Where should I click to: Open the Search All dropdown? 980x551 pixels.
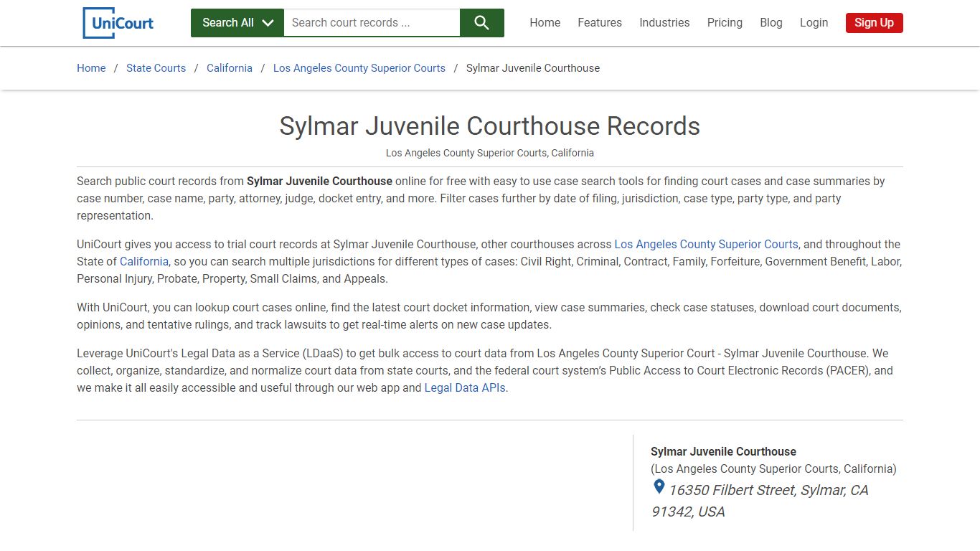(x=237, y=23)
